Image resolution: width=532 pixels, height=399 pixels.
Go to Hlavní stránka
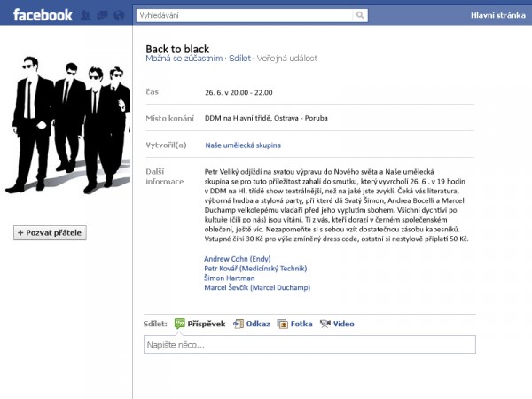point(500,15)
